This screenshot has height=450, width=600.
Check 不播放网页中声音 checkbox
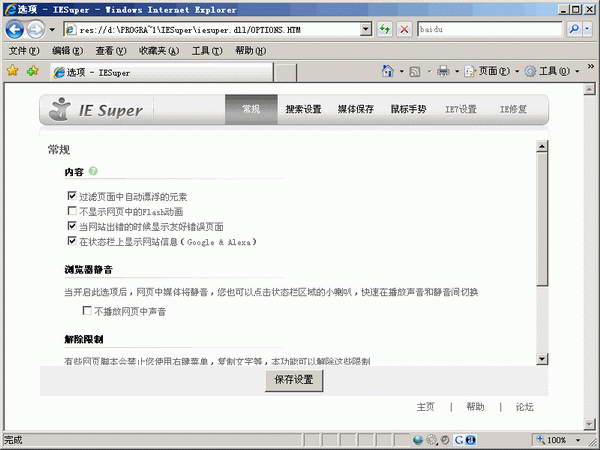87,310
